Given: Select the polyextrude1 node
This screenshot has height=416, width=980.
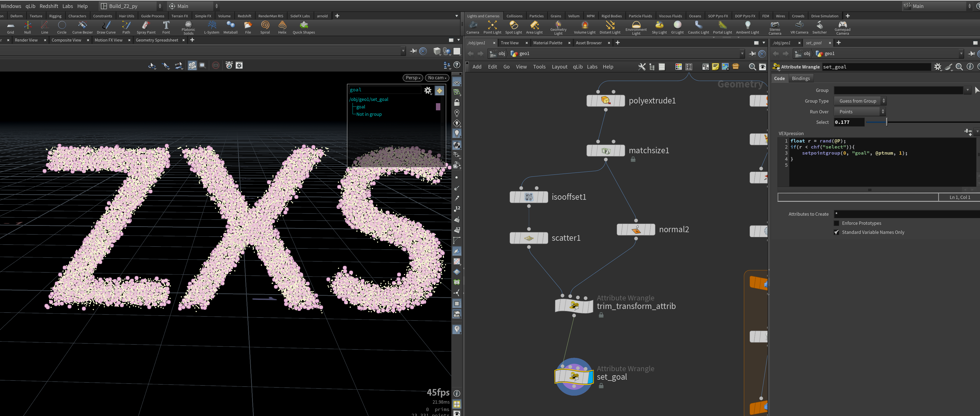Looking at the screenshot, I should point(606,101).
